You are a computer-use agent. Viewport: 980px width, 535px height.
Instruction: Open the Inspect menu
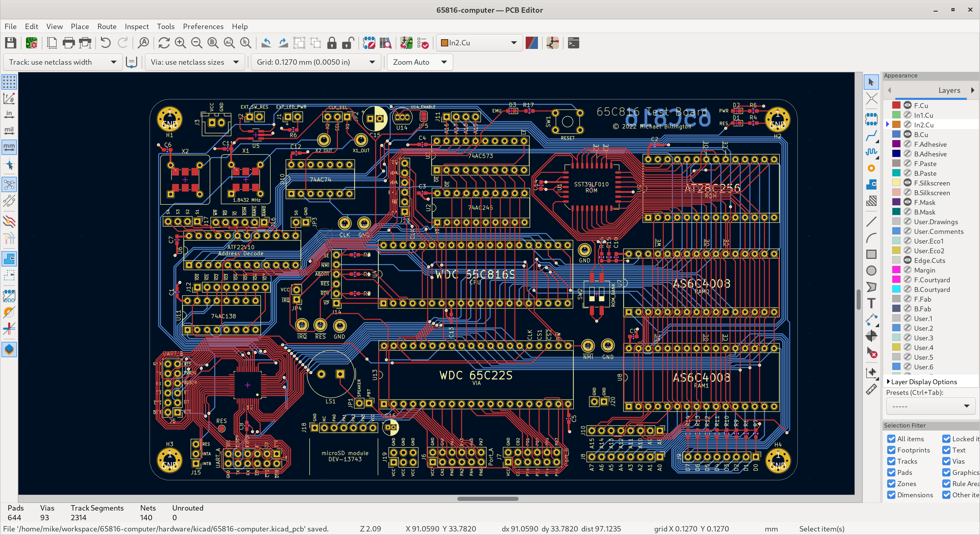click(x=137, y=26)
